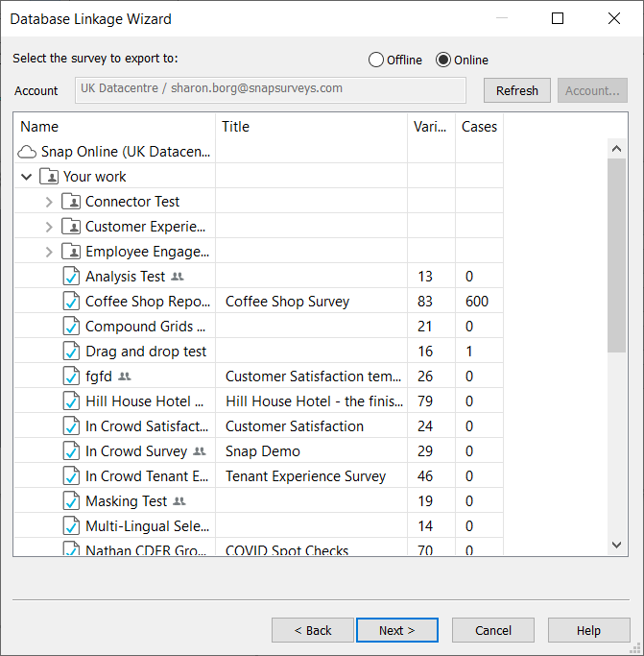This screenshot has height=656, width=644.
Task: Click the Coffee Shop Repo... survey icon
Action: (x=71, y=302)
